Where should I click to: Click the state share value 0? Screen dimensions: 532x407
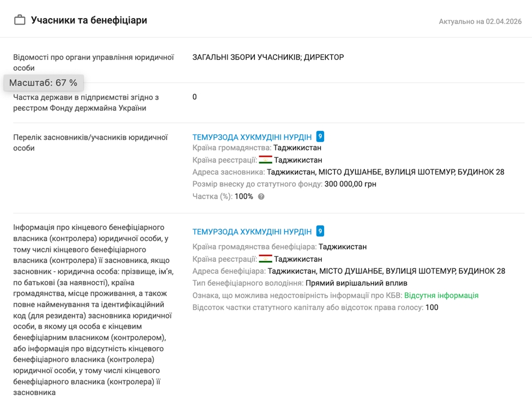point(195,97)
